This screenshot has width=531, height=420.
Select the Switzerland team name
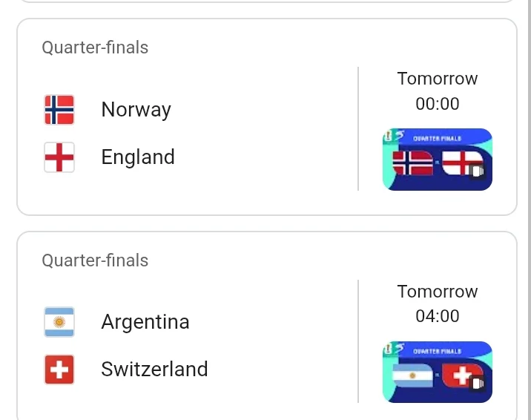(154, 370)
